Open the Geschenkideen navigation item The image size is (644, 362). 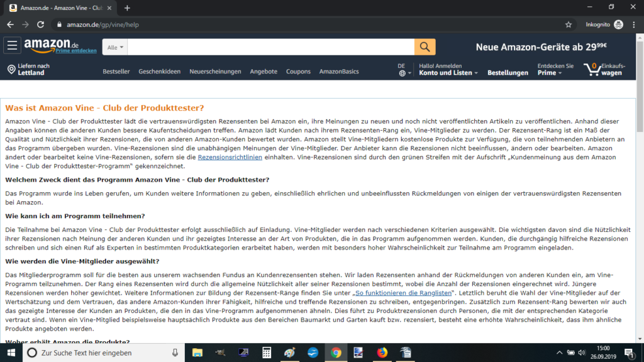(x=159, y=72)
